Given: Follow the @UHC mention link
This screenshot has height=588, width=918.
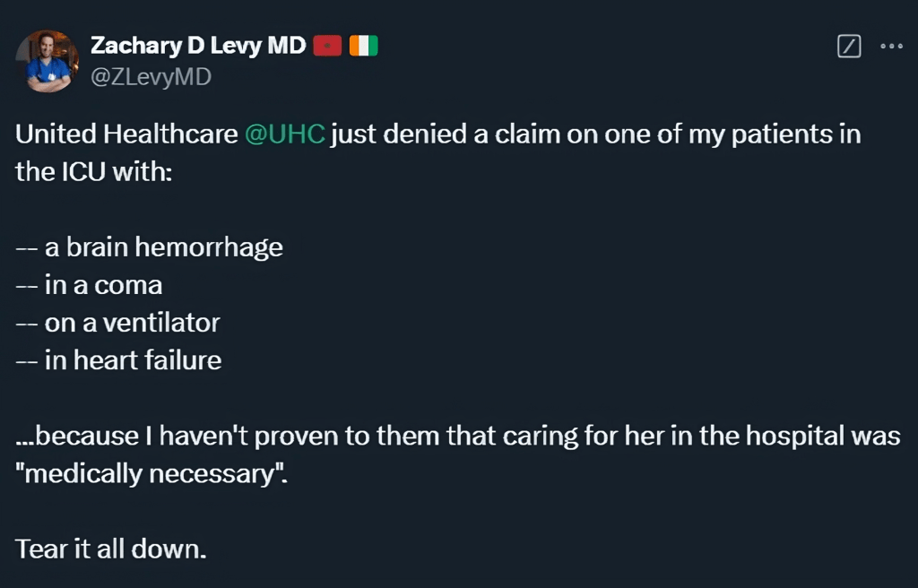Looking at the screenshot, I should point(284,134).
